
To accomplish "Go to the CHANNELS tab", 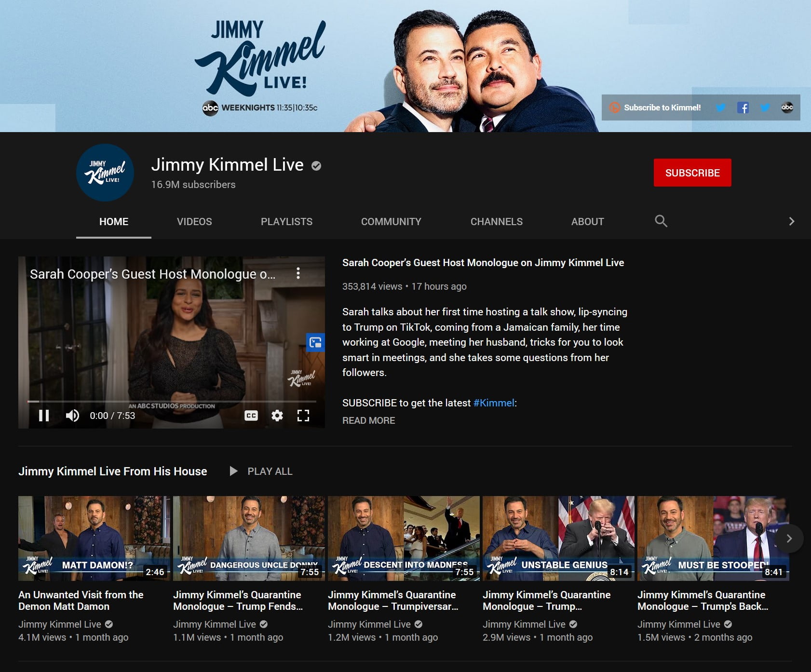I will (497, 221).
